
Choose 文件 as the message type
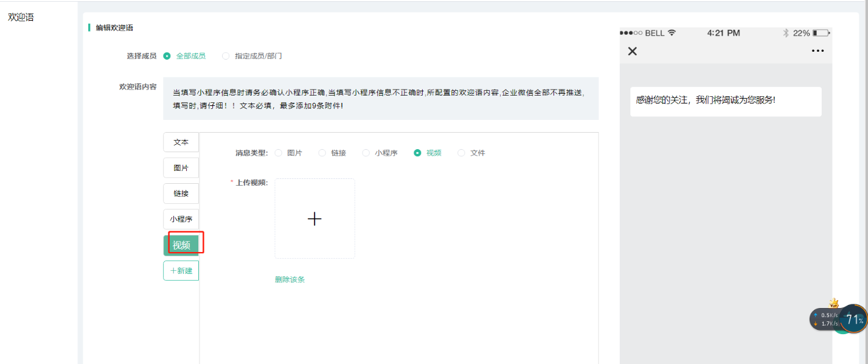coord(461,153)
